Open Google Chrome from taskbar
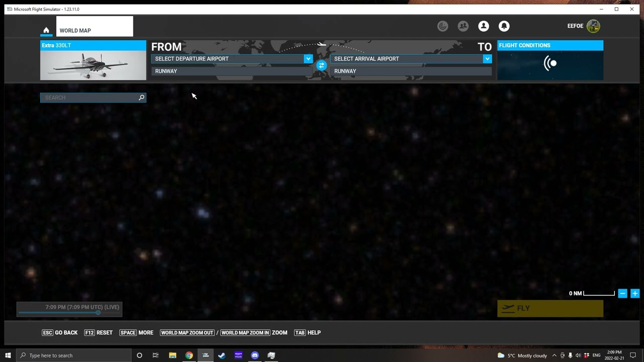This screenshot has height=362, width=644. [x=189, y=355]
